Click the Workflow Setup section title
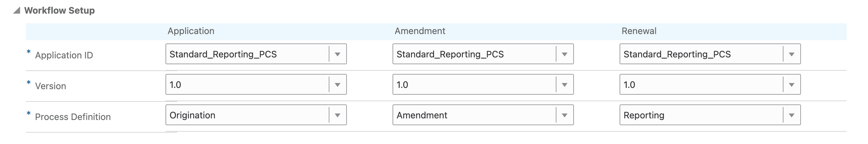868x144 pixels. tap(59, 10)
